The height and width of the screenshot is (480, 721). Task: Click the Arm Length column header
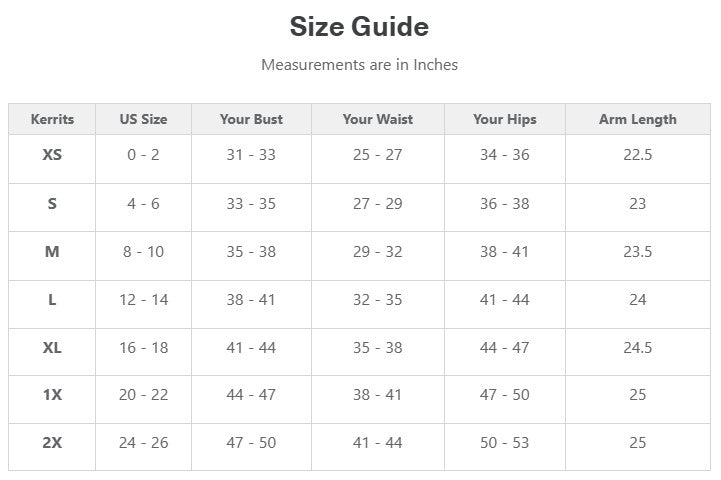coord(637,119)
